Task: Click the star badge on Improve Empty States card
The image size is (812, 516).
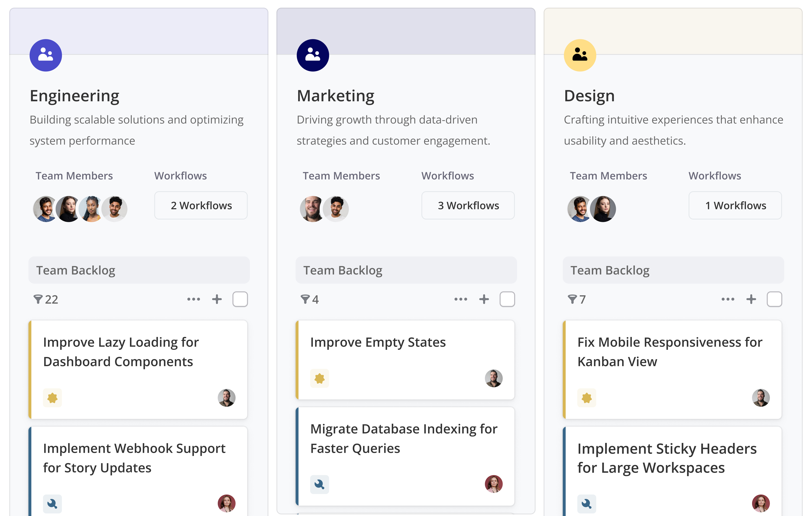Action: tap(319, 378)
